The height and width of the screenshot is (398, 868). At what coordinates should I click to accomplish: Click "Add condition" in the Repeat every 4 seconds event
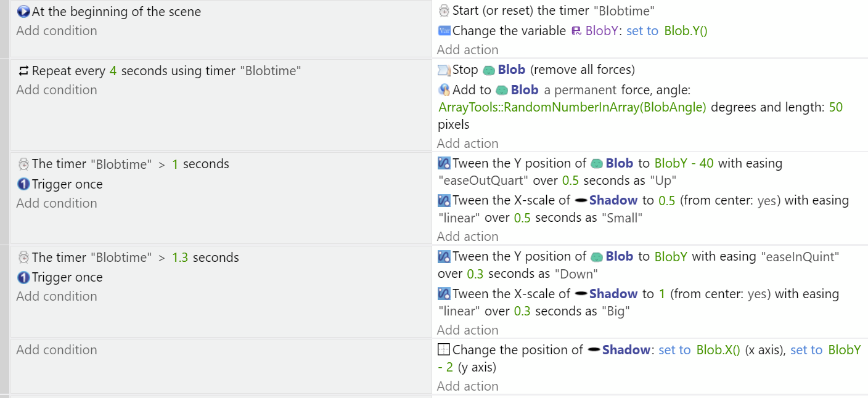(57, 90)
